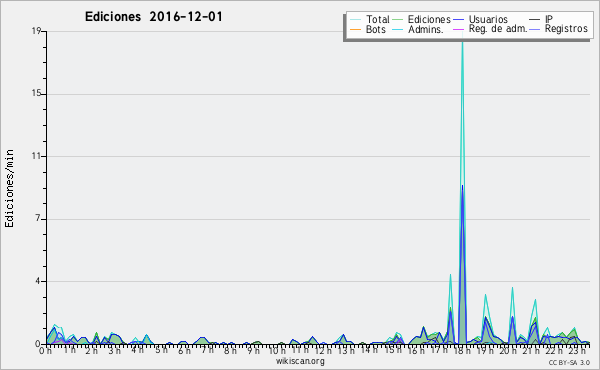This screenshot has height=370, width=600.
Task: Click the Bots legend label
Action: (x=376, y=29)
